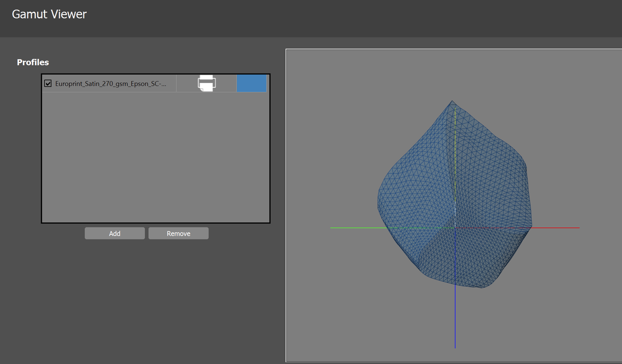Image resolution: width=622 pixels, height=364 pixels.
Task: Click the top apex of the gamut solid
Action: tap(453, 102)
